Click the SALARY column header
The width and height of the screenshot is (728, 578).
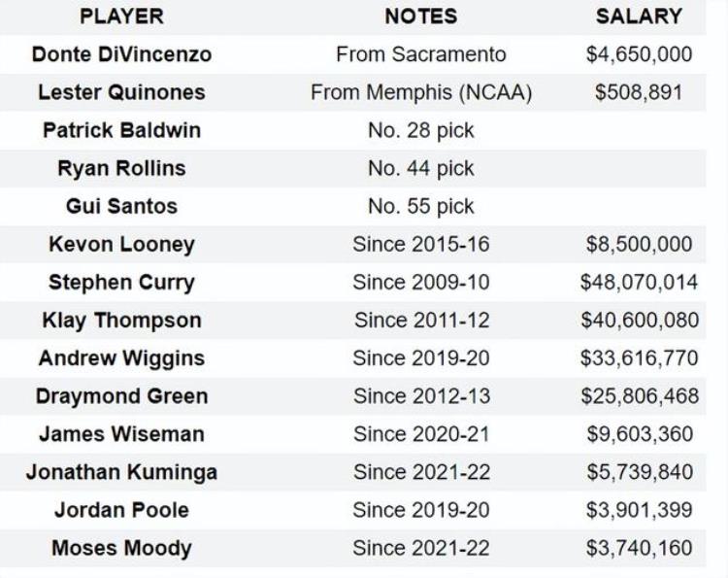(639, 17)
